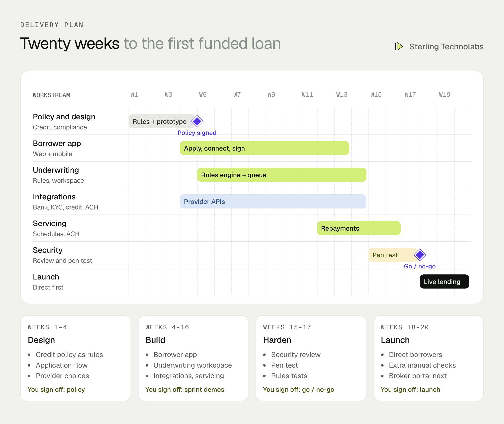Image resolution: width=504 pixels, height=424 pixels.
Task: Click the Design phase card heading
Action: (x=41, y=340)
